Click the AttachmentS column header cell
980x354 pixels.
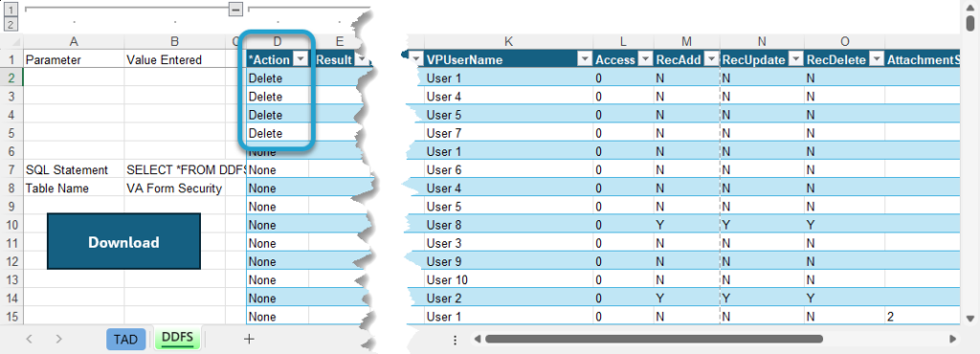pos(922,60)
